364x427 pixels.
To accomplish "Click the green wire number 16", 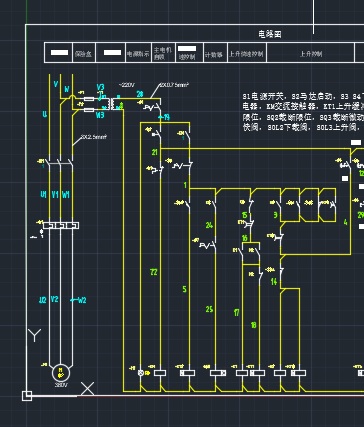I will [x=245, y=238].
